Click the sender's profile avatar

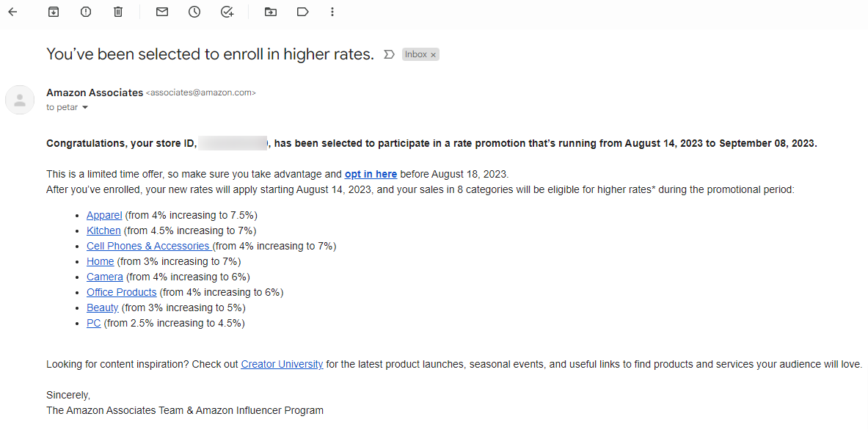pyautogui.click(x=20, y=100)
